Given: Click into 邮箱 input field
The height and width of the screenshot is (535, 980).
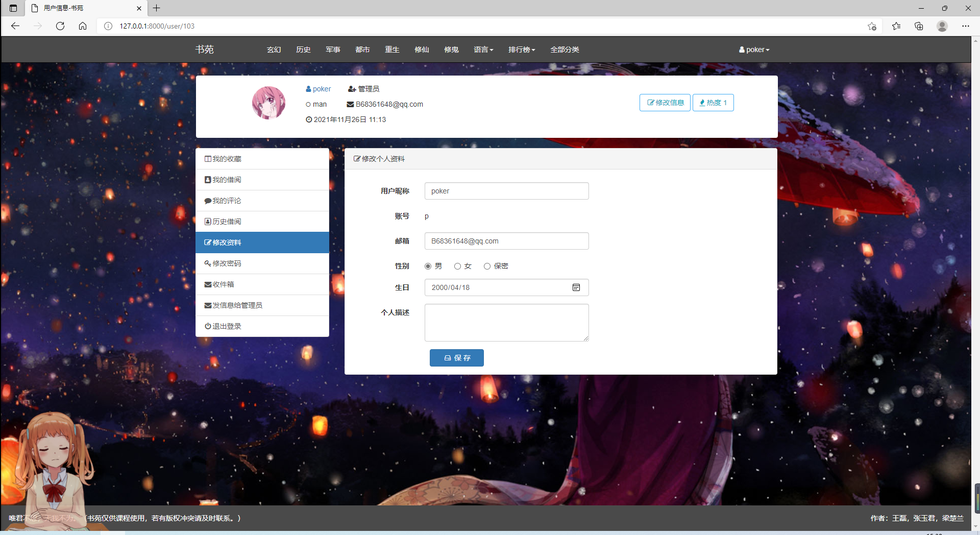Looking at the screenshot, I should [x=507, y=241].
